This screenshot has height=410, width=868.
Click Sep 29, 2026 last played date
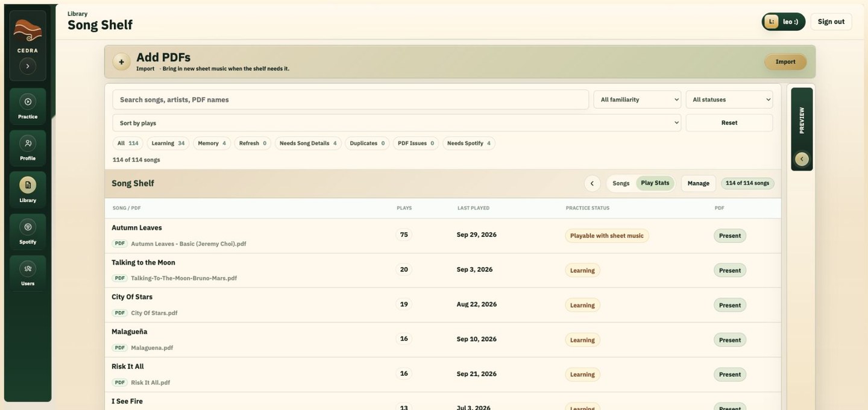pos(477,235)
